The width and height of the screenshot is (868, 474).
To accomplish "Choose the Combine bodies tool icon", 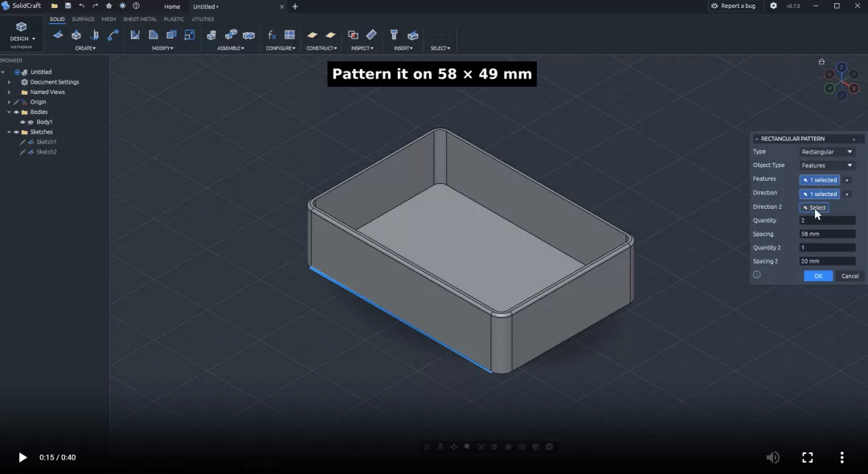I will click(x=172, y=35).
